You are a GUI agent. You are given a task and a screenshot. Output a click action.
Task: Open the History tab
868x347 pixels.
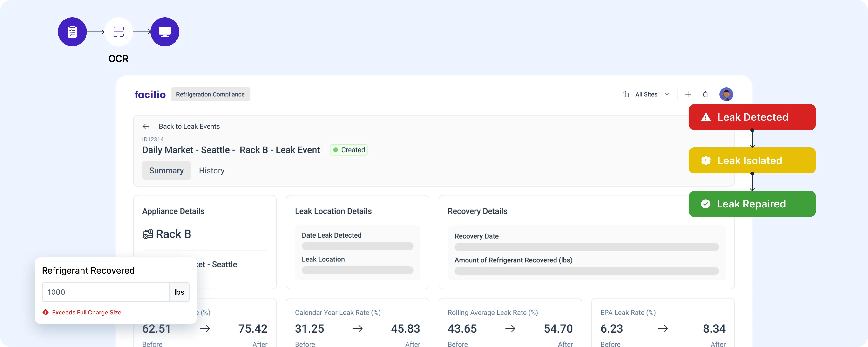click(x=211, y=170)
